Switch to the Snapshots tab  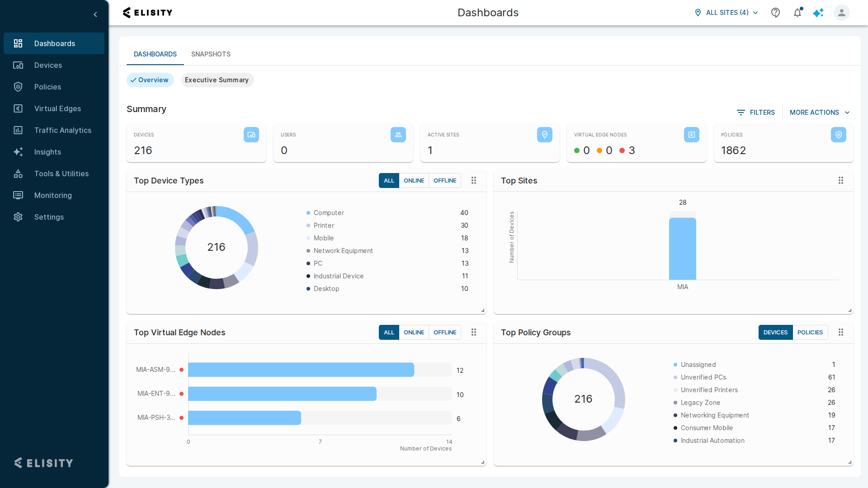211,54
